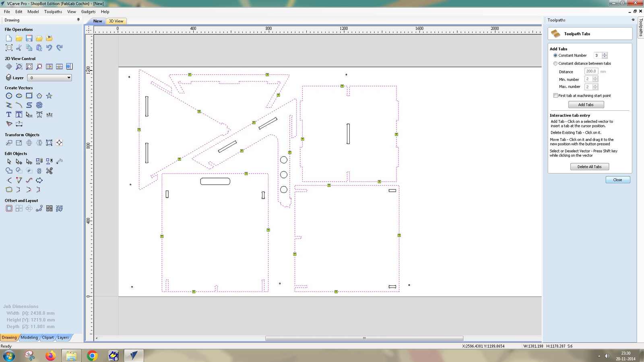Close the Toolpath Tabs panel

pos(618,180)
